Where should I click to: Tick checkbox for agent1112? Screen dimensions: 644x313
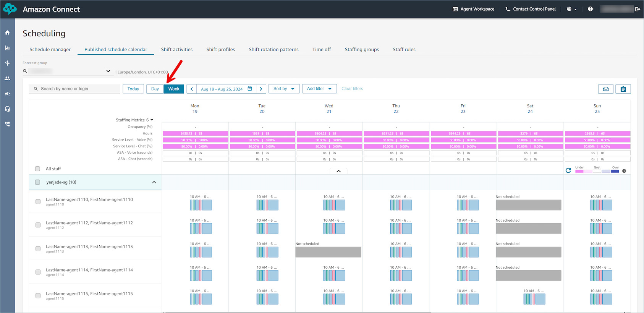click(x=38, y=225)
